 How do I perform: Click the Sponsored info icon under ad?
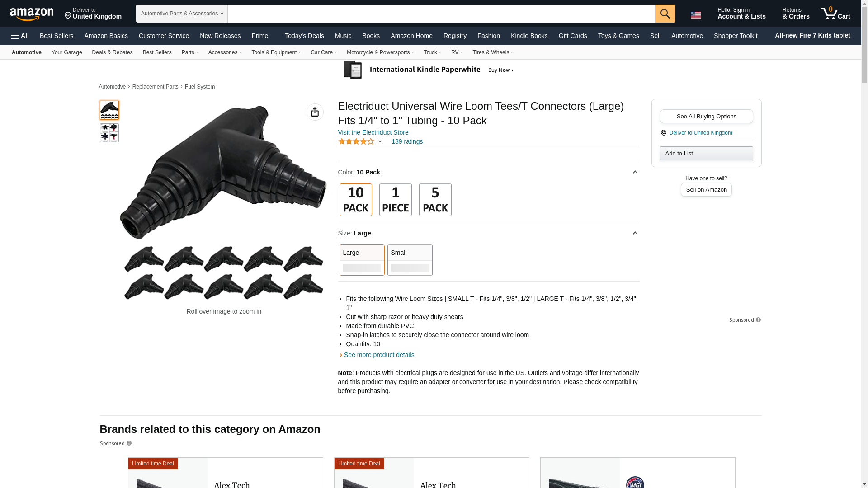point(758,320)
